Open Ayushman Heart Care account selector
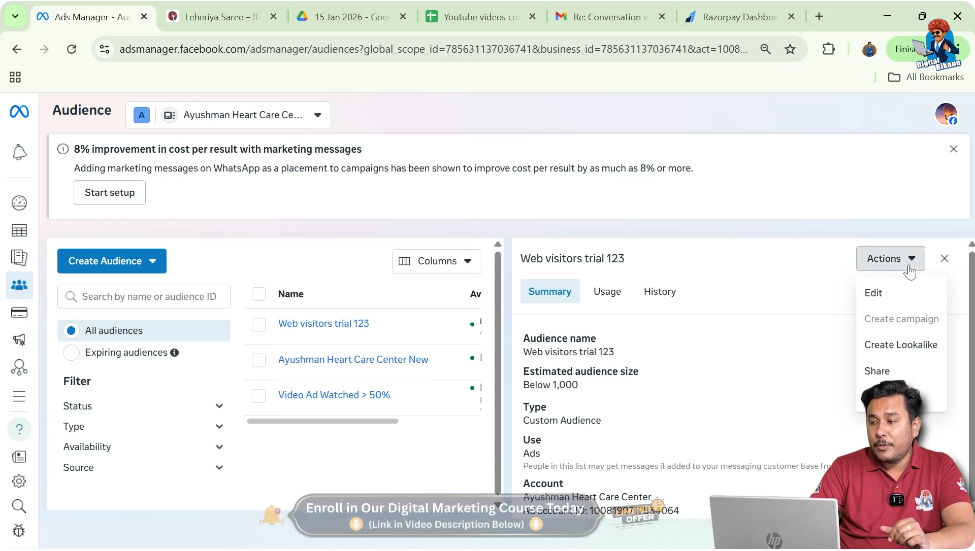 click(228, 115)
